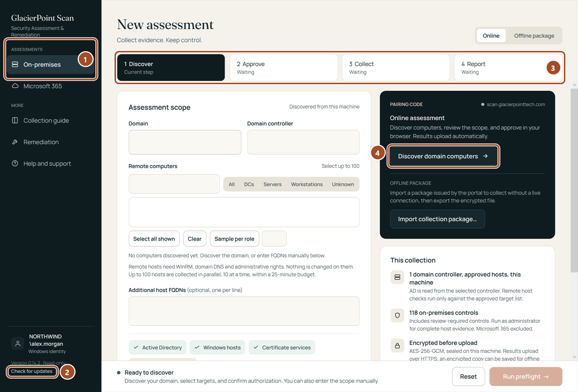Switch mode toggle to Offline package

534,36
